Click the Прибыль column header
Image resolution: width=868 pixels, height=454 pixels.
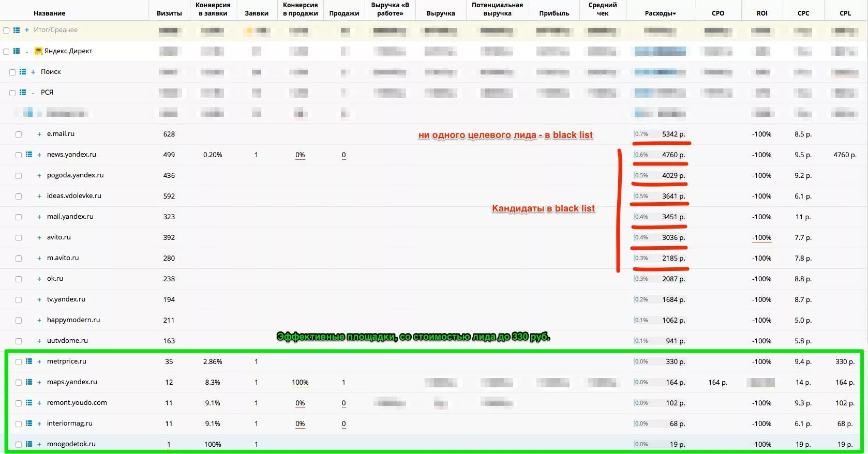554,13
